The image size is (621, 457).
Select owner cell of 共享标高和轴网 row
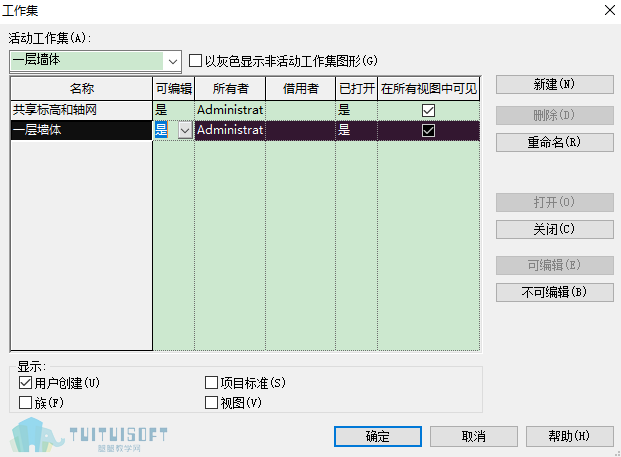pyautogui.click(x=230, y=110)
